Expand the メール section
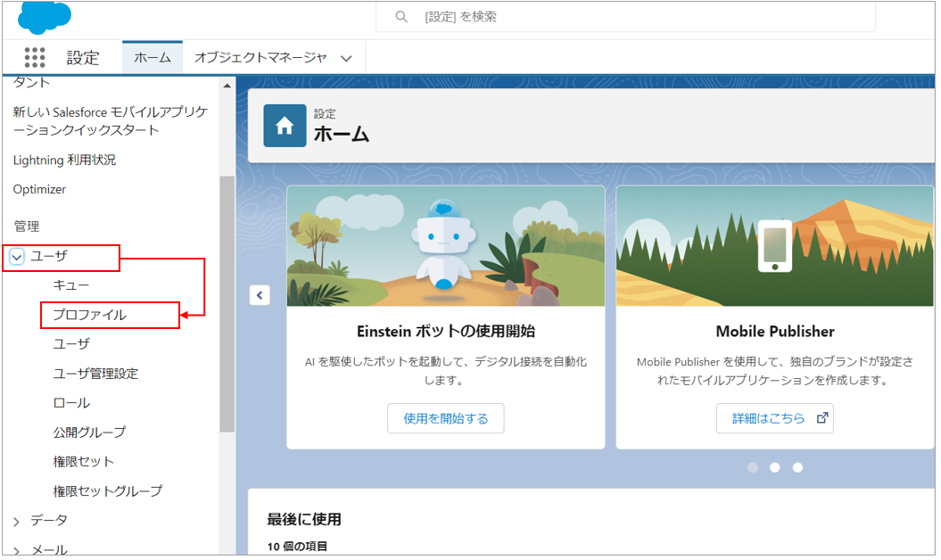941x560 pixels. [17, 549]
